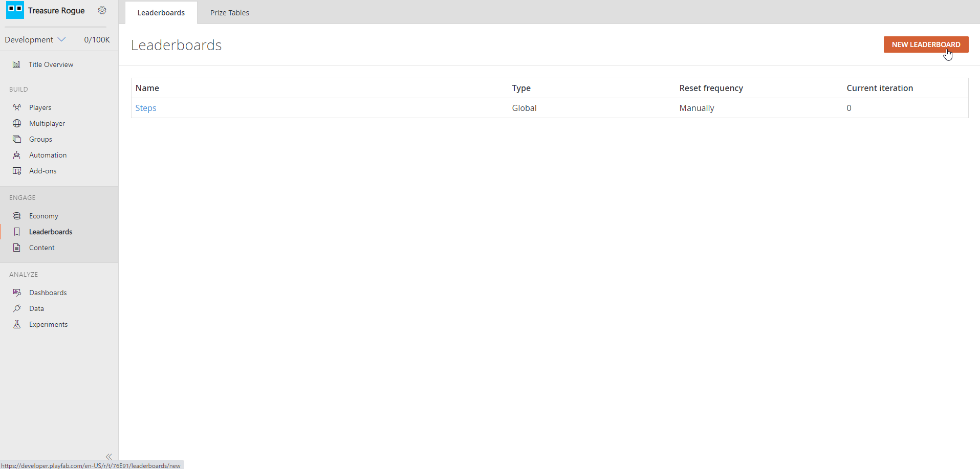
Task: Click the Experiments flask icon
Action: (17, 324)
